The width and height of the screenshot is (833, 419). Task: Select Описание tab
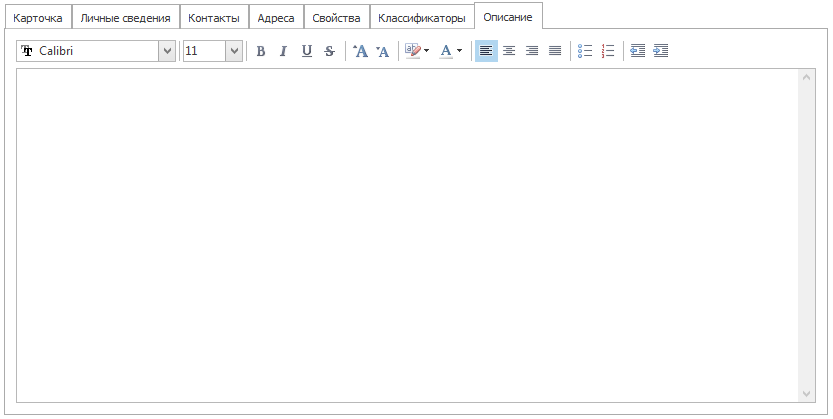click(508, 16)
